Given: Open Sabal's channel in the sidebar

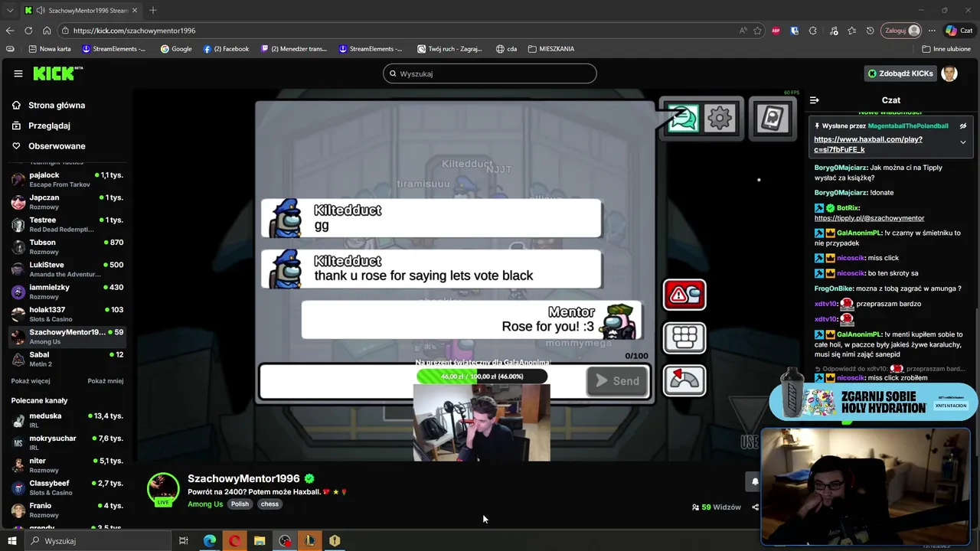Looking at the screenshot, I should point(67,359).
